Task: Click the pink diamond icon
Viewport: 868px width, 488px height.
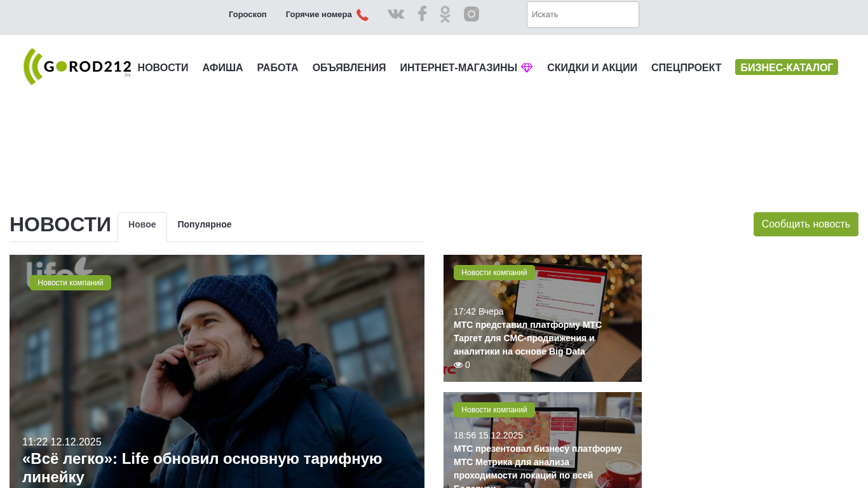Action: [x=527, y=68]
